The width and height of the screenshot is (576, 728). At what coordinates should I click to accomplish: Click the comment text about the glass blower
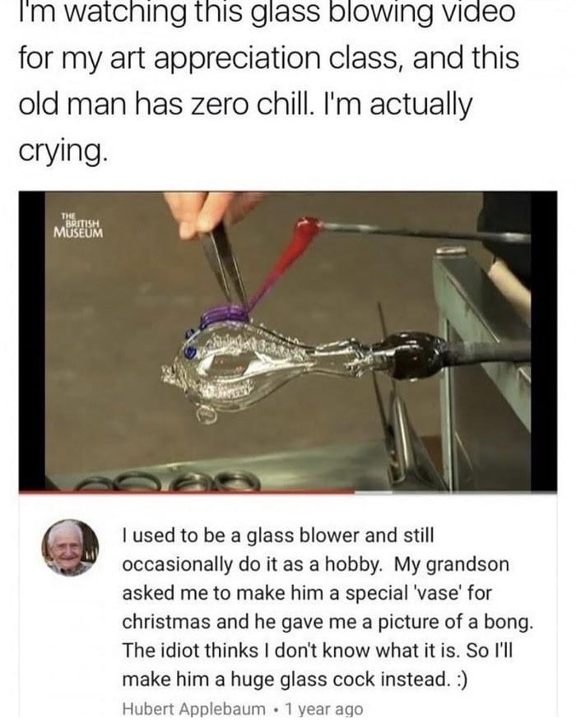pyautogui.click(x=327, y=607)
